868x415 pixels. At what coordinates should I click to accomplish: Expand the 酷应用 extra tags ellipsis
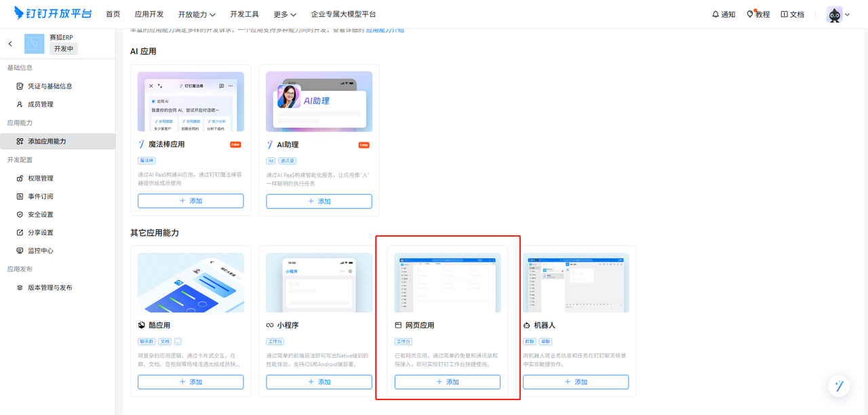tap(178, 342)
